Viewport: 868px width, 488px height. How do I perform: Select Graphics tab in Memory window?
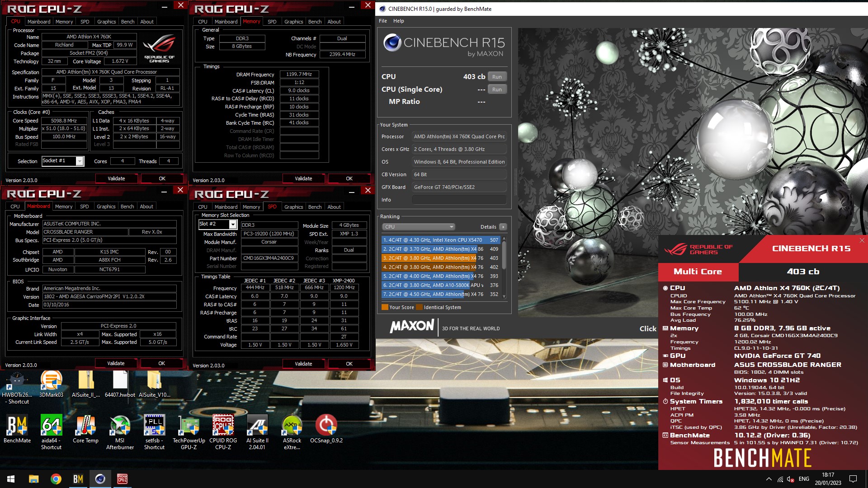(x=294, y=22)
